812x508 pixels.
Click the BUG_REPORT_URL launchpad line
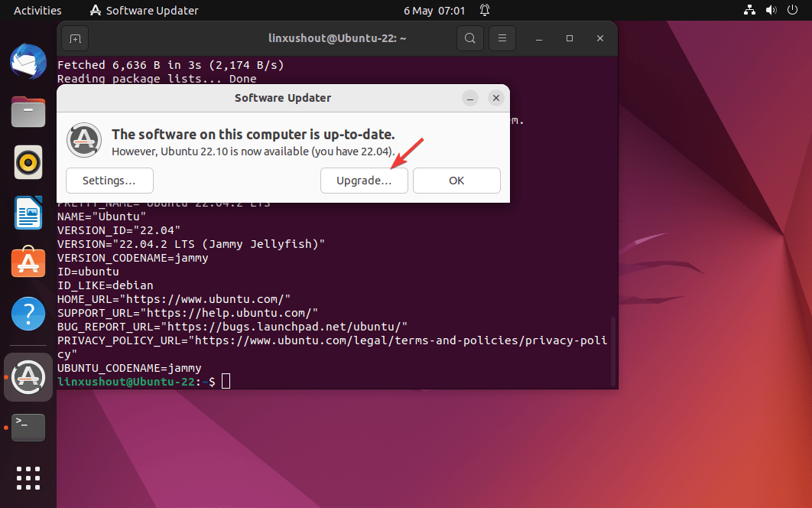click(232, 327)
